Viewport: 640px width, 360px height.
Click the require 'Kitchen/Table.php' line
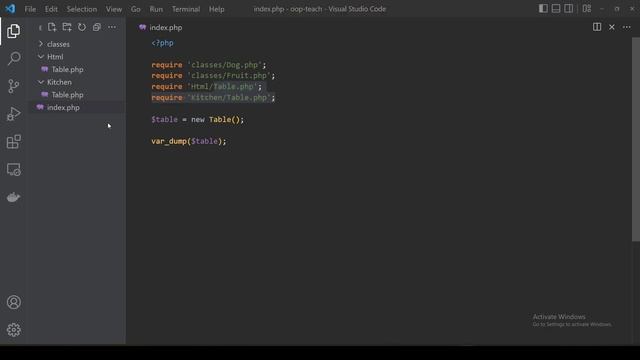213,98
